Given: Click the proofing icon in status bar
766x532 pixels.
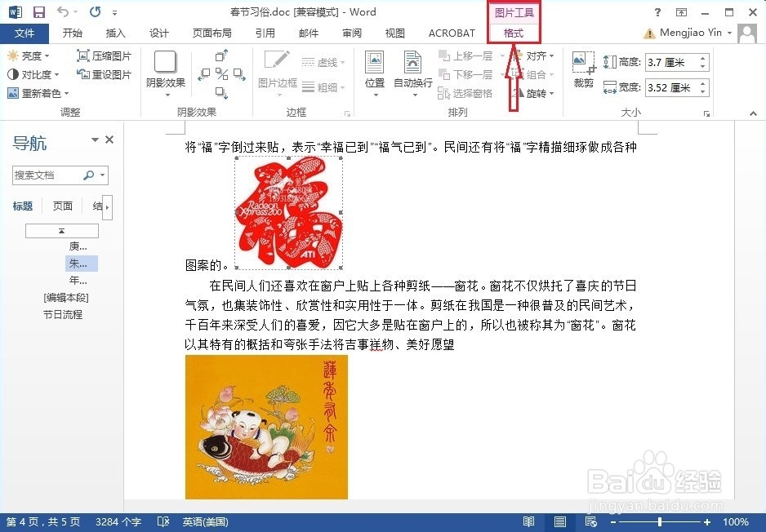Looking at the screenshot, I should point(163,521).
